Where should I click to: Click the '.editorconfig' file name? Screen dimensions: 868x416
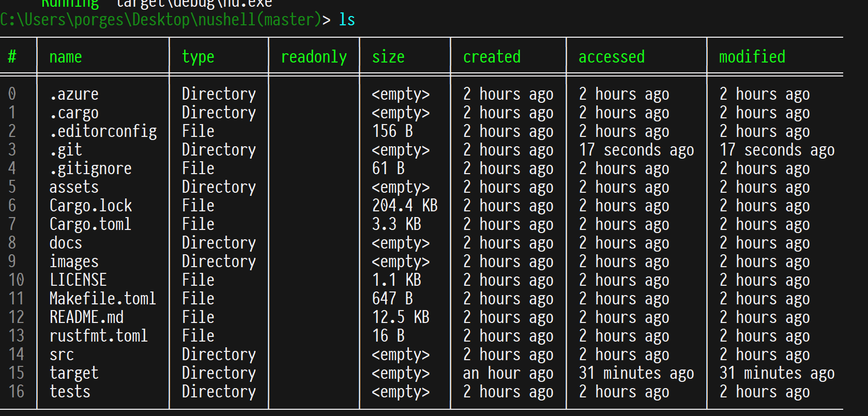pyautogui.click(x=103, y=131)
